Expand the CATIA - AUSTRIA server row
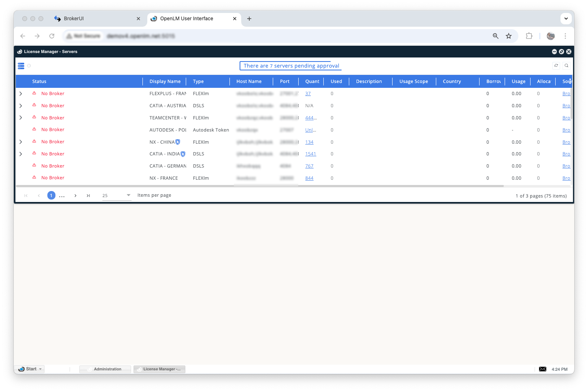The width and height of the screenshot is (588, 391). [21, 106]
